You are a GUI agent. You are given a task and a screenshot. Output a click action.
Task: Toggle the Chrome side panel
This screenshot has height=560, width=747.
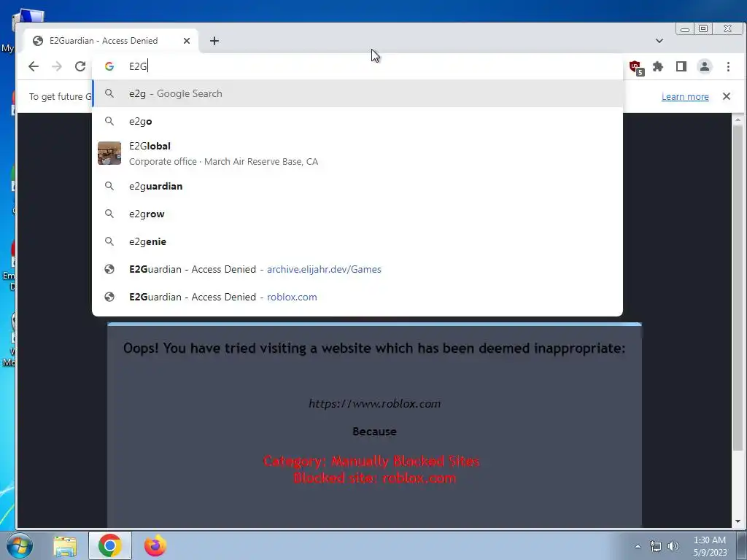coord(681,66)
